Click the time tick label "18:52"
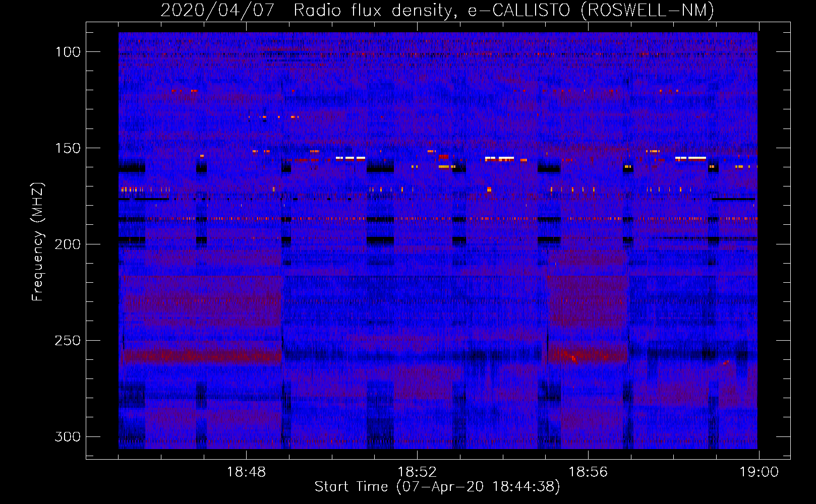The image size is (816, 504). [x=417, y=472]
